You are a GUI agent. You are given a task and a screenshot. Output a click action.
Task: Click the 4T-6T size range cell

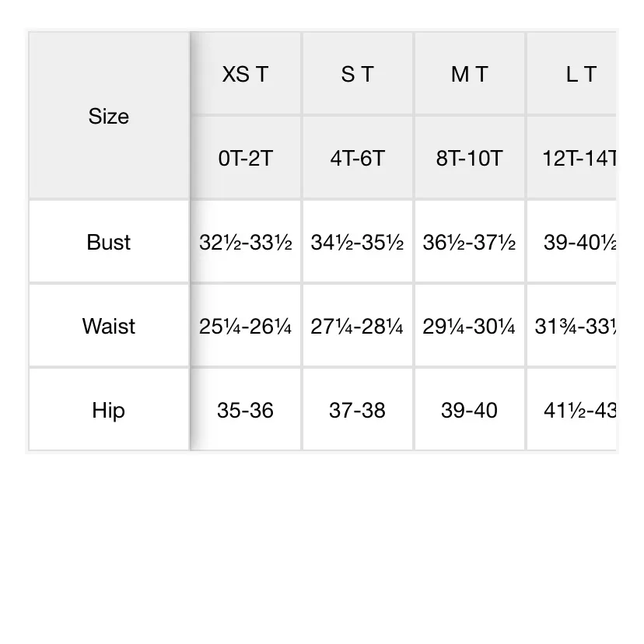point(358,159)
